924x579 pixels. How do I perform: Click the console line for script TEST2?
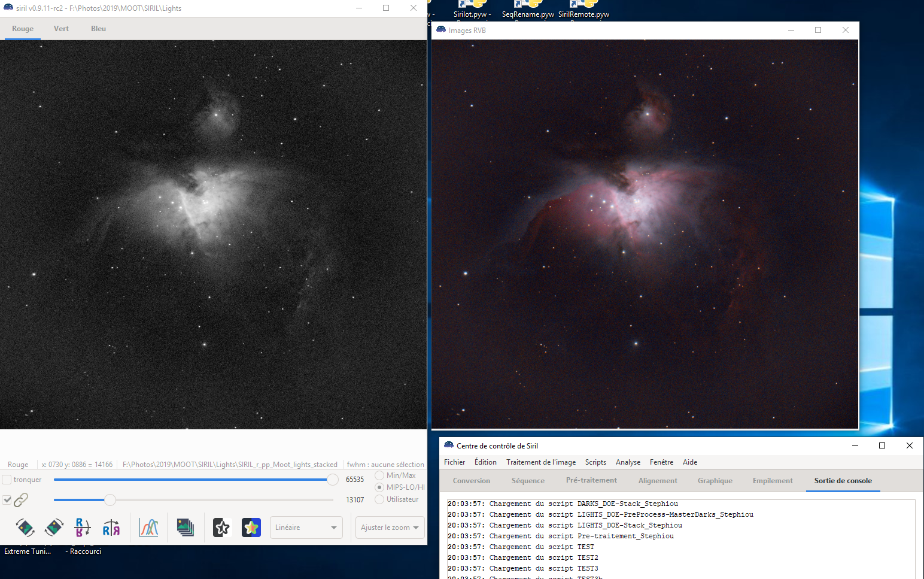coord(522,557)
